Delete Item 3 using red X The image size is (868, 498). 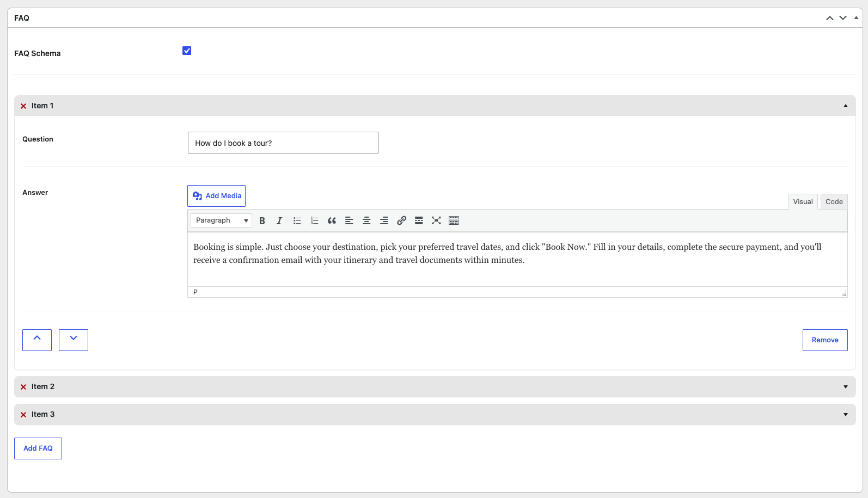pos(23,415)
